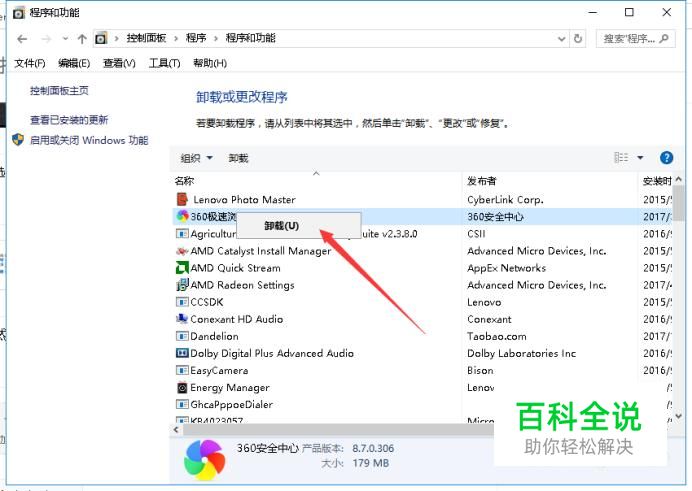The width and height of the screenshot is (692, 491).
Task: Click the shield icon beside Windows features
Action: click(x=18, y=140)
